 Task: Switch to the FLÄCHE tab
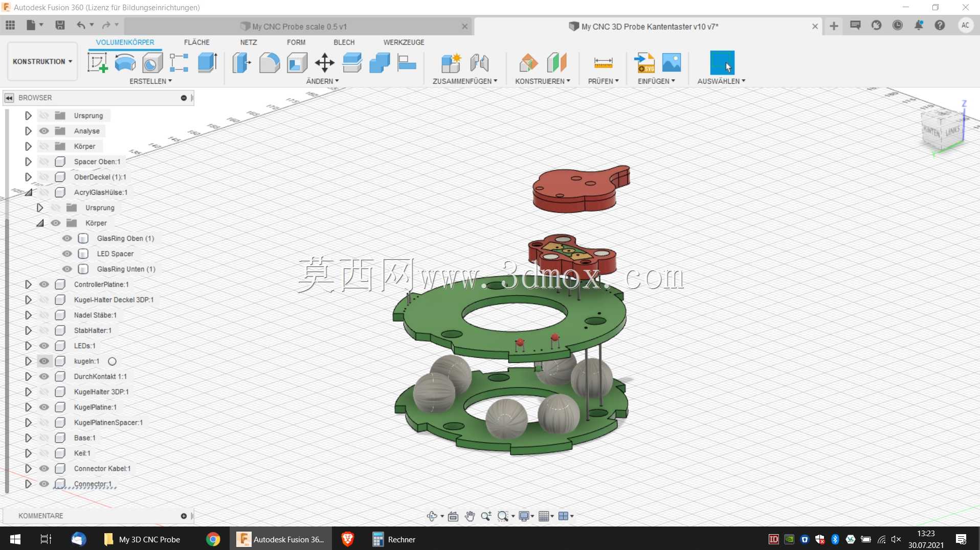(x=197, y=42)
